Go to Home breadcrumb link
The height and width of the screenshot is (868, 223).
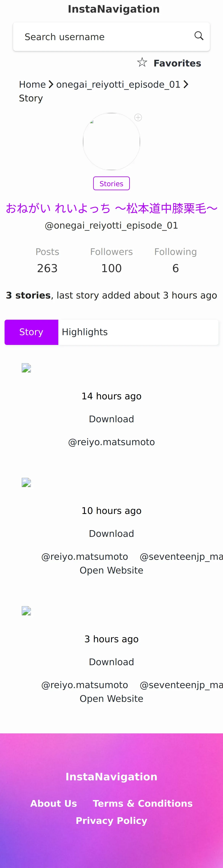(32, 85)
